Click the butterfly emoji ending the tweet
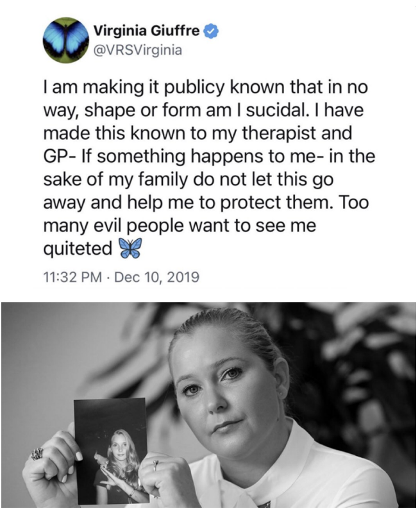 [130, 248]
